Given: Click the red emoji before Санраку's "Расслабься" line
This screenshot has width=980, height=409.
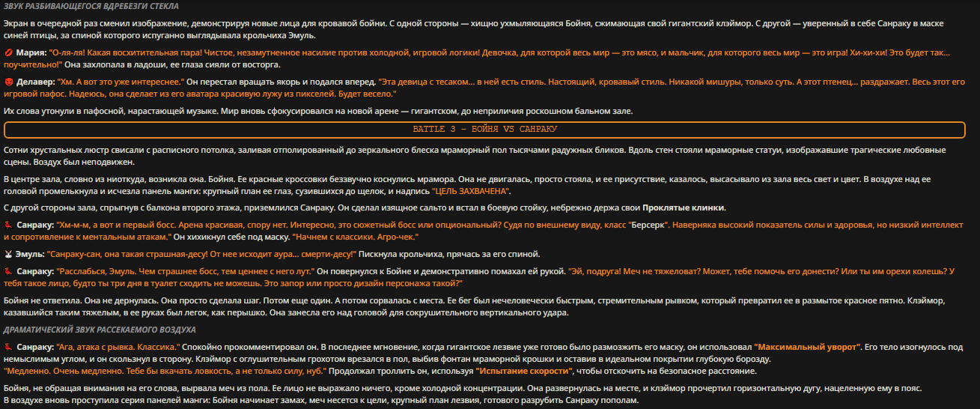Looking at the screenshot, I should 8,271.
